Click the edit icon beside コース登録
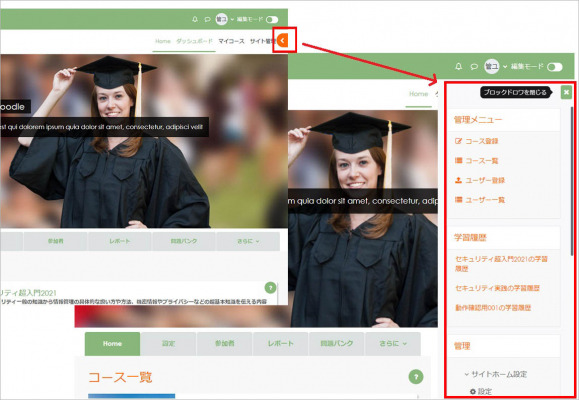579x400 pixels. click(x=458, y=141)
